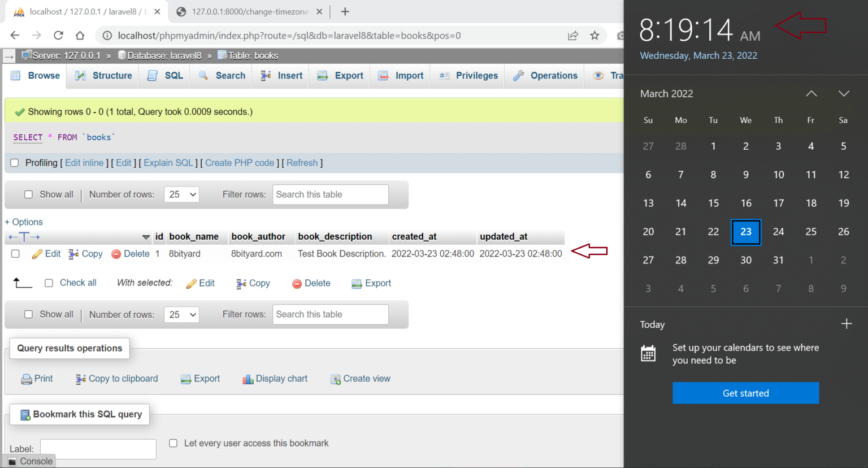The width and height of the screenshot is (868, 468).
Task: Click the Explain SQL link
Action: click(x=168, y=163)
